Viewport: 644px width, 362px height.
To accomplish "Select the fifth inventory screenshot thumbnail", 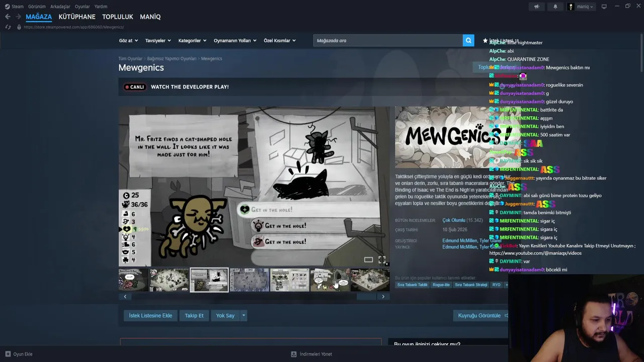I will [x=290, y=280].
